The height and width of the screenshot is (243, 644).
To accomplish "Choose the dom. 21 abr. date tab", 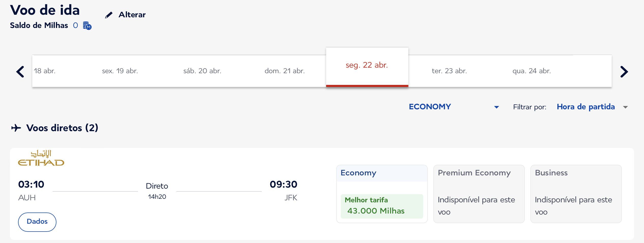I will [x=285, y=71].
